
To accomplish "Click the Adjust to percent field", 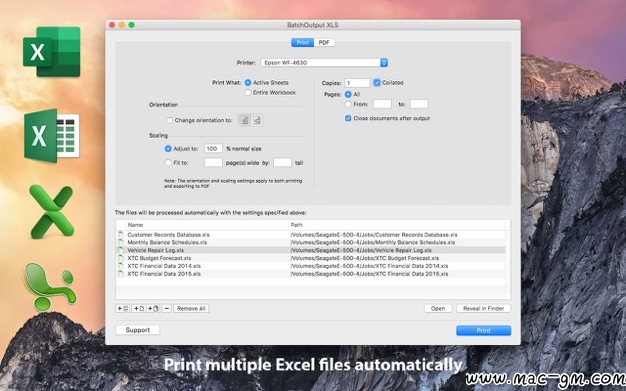I will point(213,149).
